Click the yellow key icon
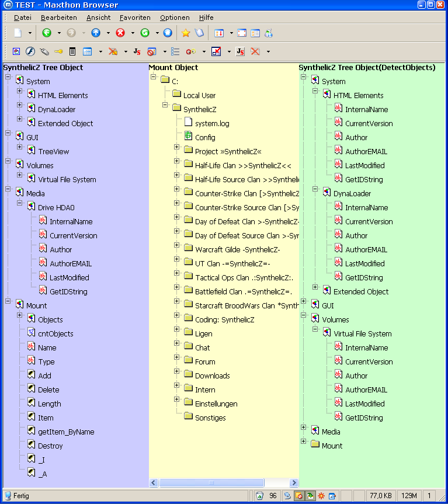 point(58,51)
